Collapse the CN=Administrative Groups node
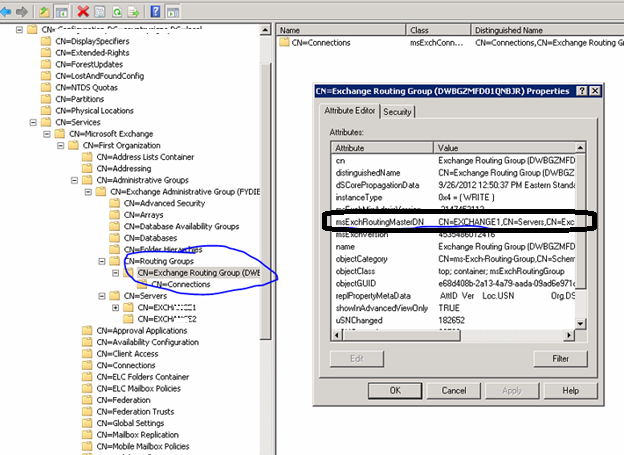The width and height of the screenshot is (624, 455). 74,180
